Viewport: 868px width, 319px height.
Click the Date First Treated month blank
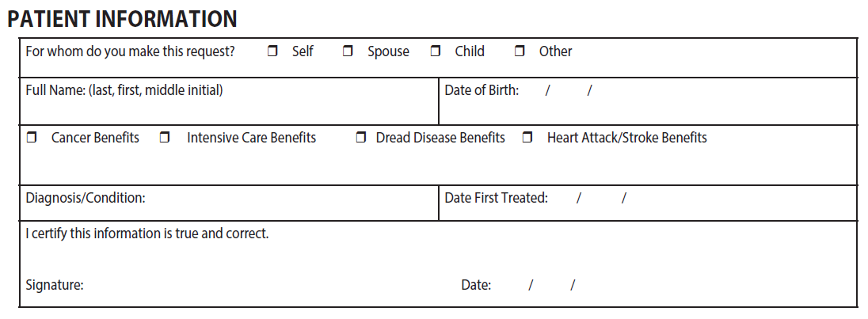[x=562, y=199]
